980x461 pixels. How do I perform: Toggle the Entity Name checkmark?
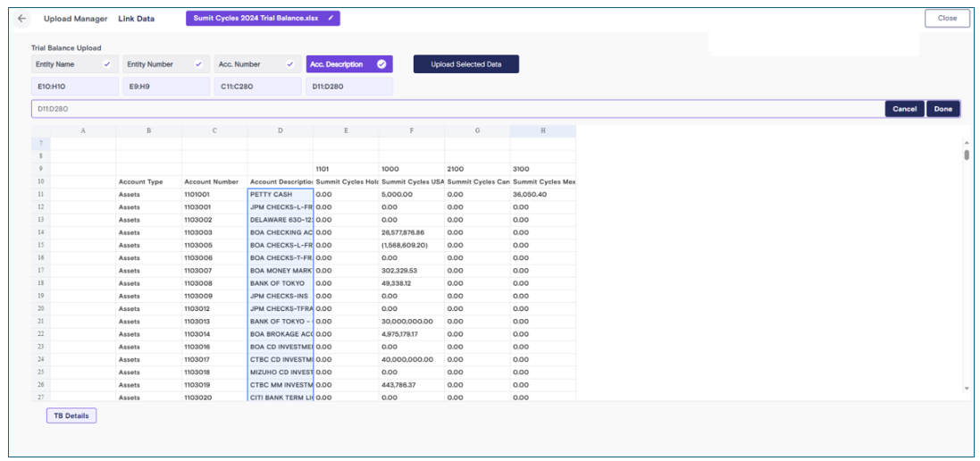107,63
